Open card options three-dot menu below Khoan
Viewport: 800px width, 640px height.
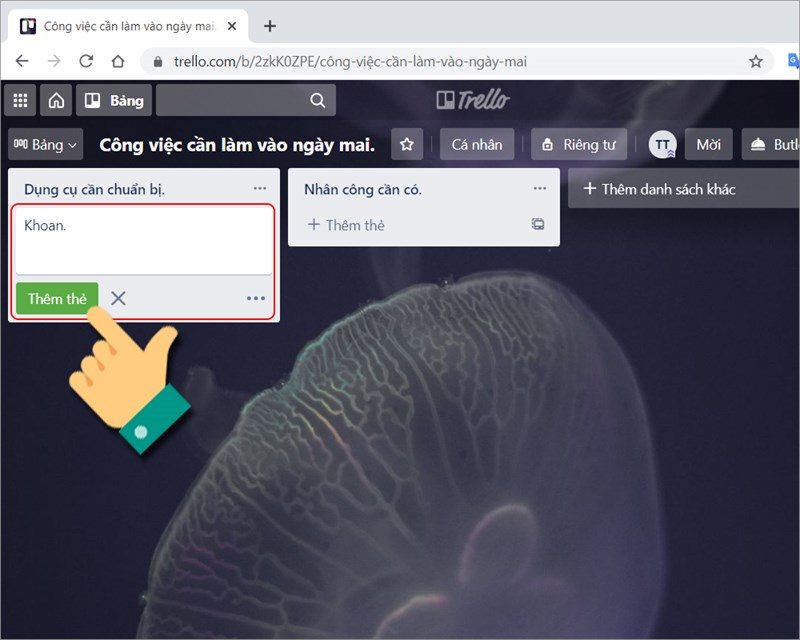[256, 298]
